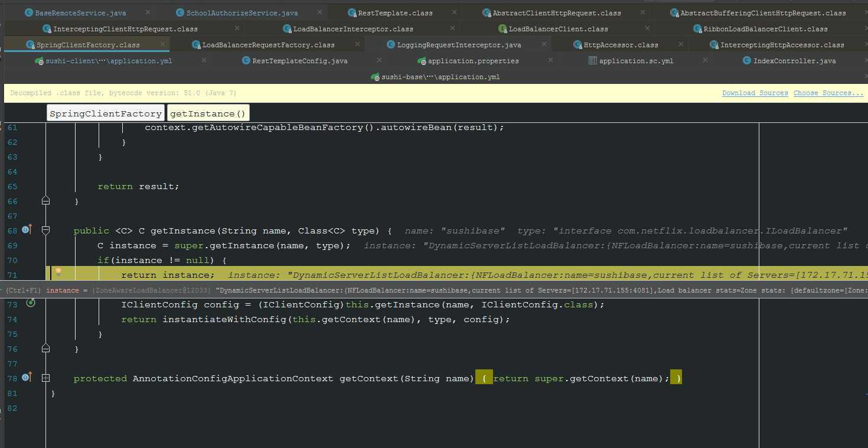Screen dimensions: 868x448
Task: Click the override gutter icon on line 78
Action: pyautogui.click(x=27, y=377)
